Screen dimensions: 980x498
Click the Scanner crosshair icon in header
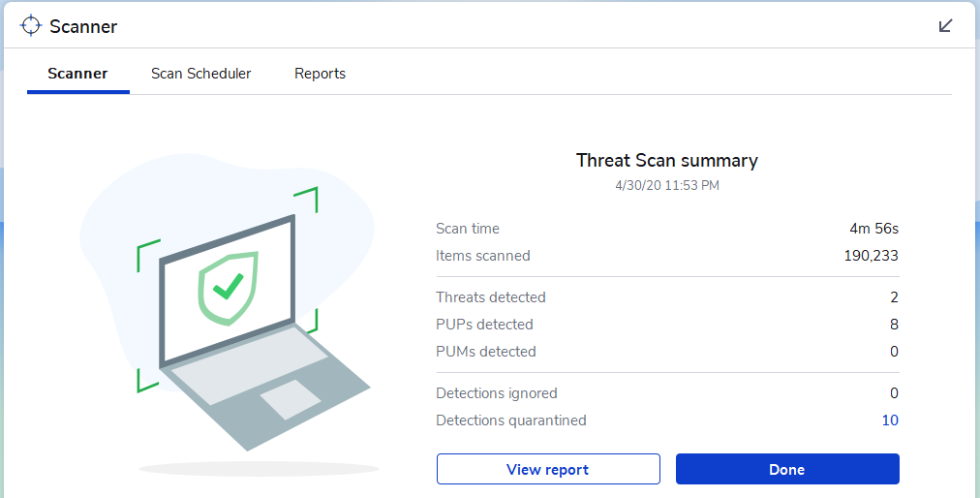(x=31, y=26)
